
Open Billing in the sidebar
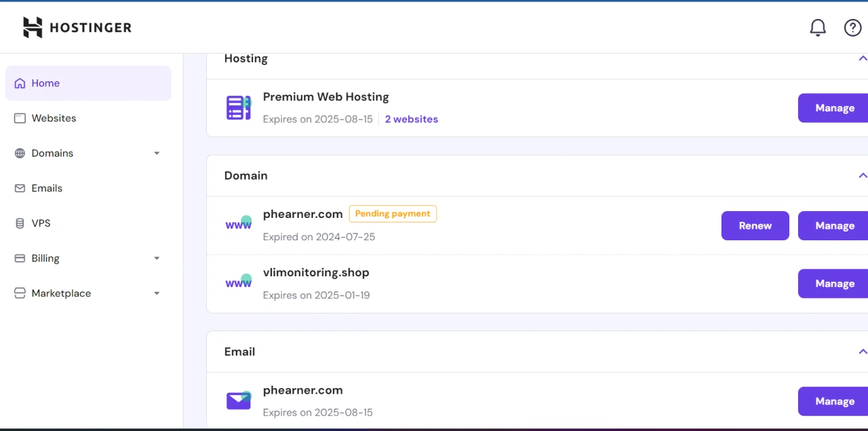[88, 259]
